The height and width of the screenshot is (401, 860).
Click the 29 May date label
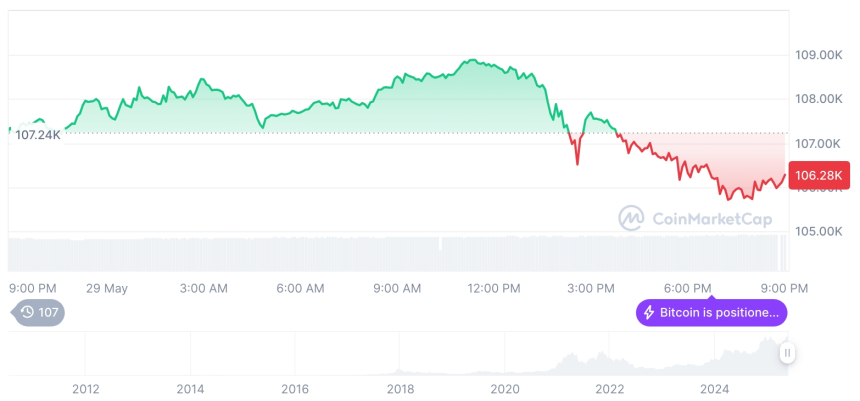(x=107, y=288)
